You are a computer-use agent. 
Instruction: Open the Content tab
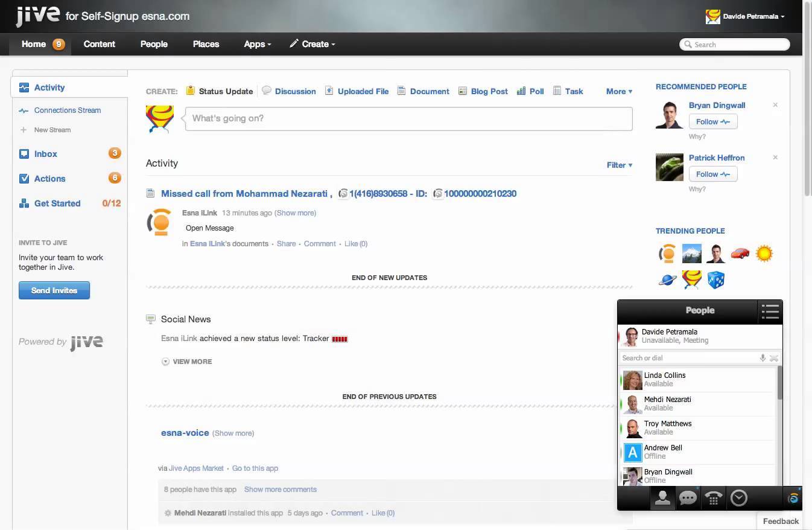tap(100, 44)
